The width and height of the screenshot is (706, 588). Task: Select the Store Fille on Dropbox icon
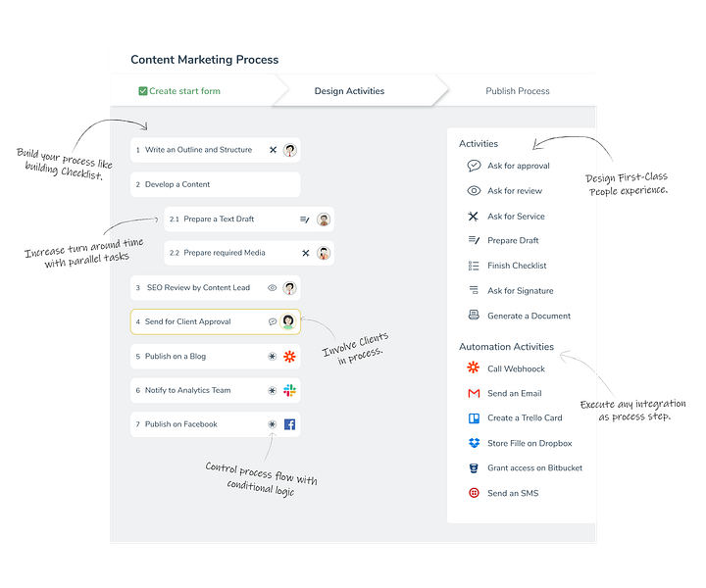pos(475,443)
